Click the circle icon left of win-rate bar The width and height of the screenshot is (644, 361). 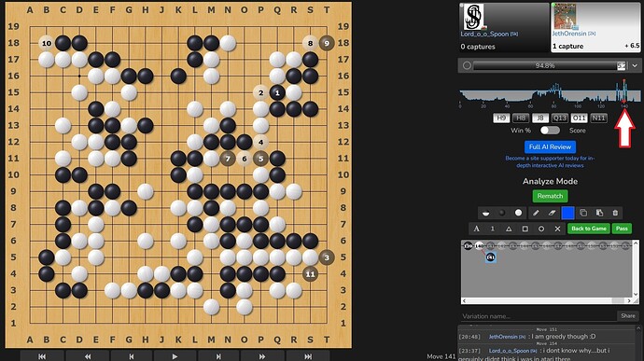pos(467,65)
